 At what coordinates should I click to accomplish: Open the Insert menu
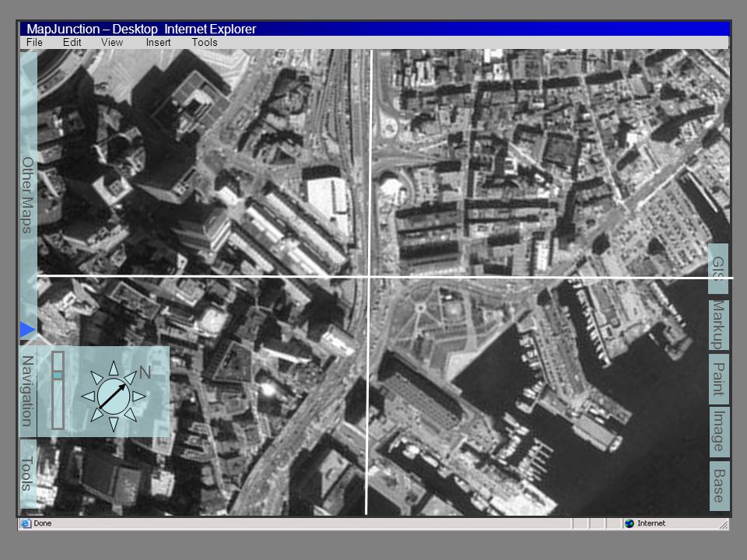pyautogui.click(x=158, y=42)
